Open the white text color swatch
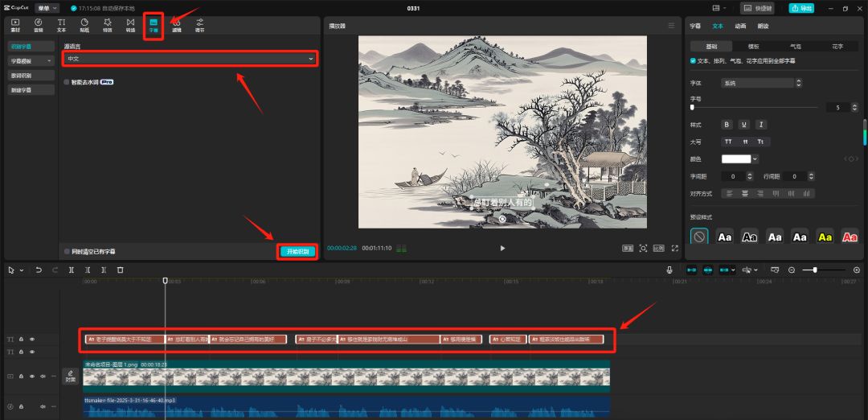The height and width of the screenshot is (420, 868). 736,159
